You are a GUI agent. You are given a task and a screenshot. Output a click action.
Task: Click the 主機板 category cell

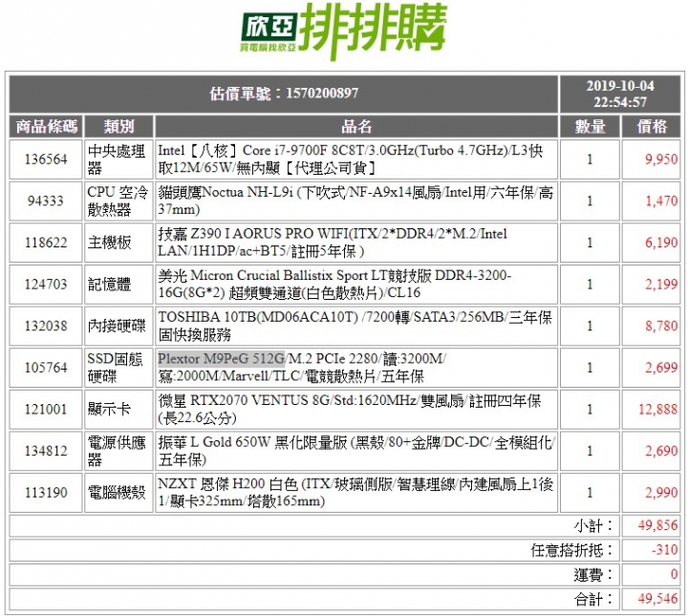click(x=118, y=243)
